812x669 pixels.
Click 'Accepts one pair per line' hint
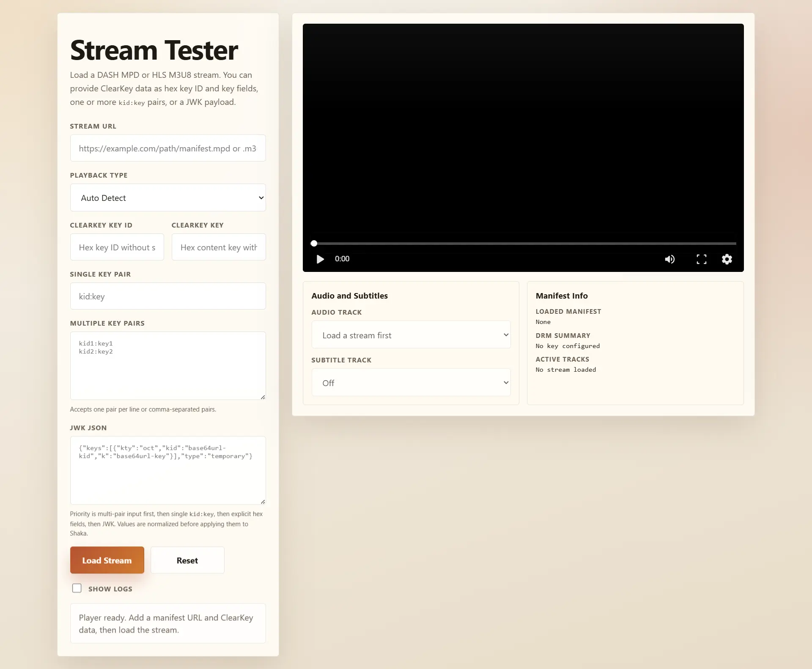(143, 409)
